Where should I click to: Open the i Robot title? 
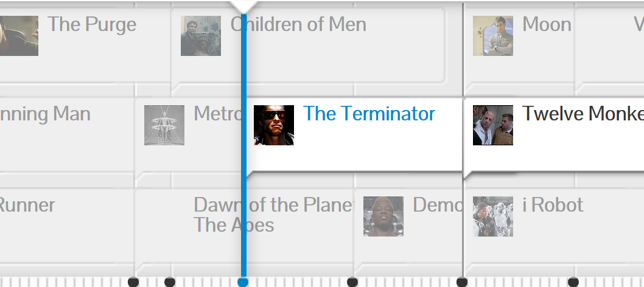(x=553, y=205)
